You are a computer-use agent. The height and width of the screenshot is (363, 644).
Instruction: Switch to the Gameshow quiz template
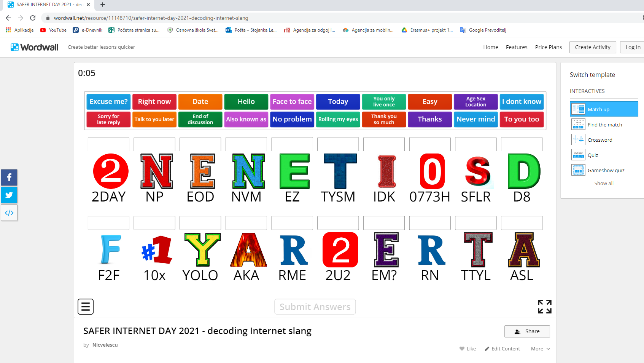(x=606, y=170)
